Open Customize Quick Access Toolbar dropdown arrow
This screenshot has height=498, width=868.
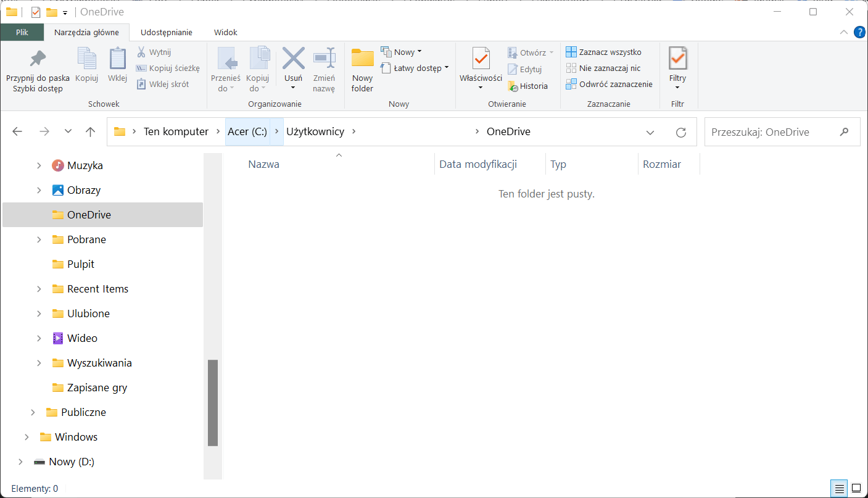coord(65,12)
